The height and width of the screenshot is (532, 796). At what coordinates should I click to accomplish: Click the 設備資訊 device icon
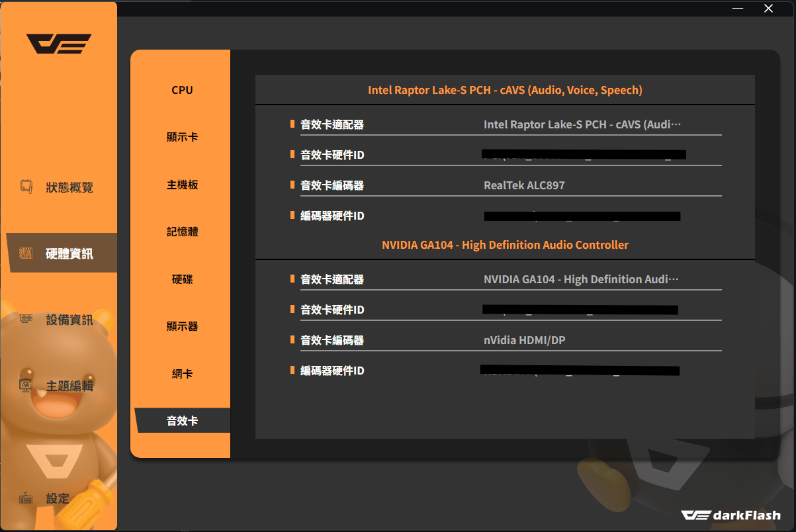click(x=26, y=319)
